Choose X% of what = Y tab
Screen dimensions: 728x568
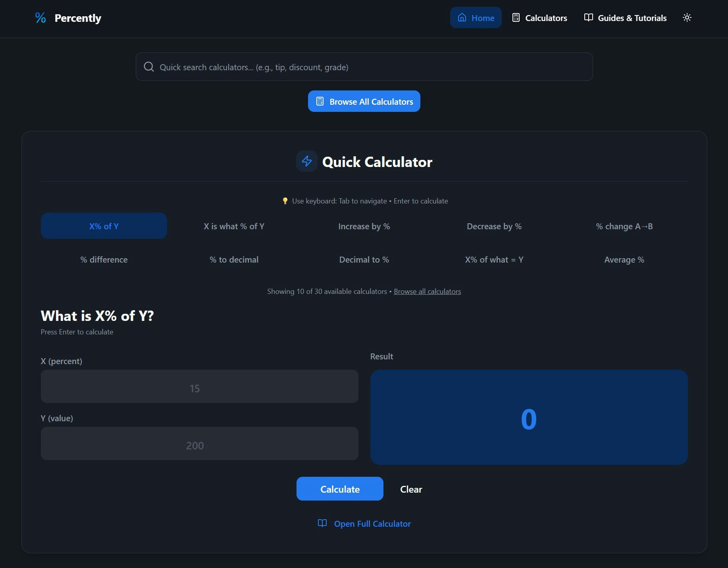click(494, 259)
